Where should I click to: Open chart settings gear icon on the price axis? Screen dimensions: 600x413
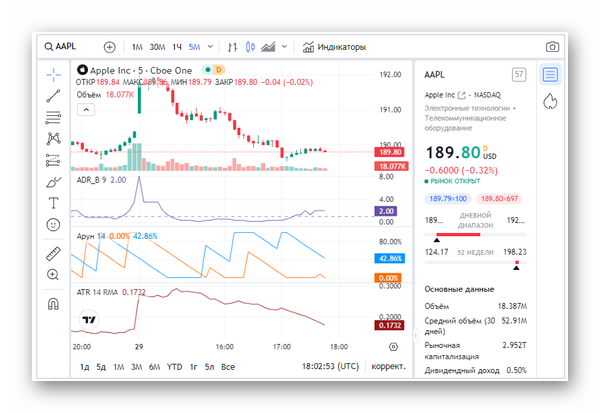393,347
